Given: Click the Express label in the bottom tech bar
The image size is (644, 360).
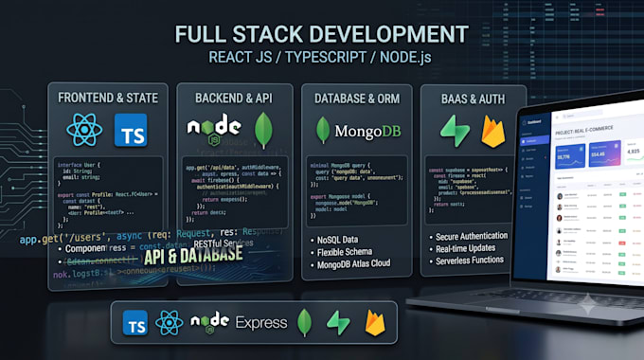Looking at the screenshot, I should pos(261,323).
